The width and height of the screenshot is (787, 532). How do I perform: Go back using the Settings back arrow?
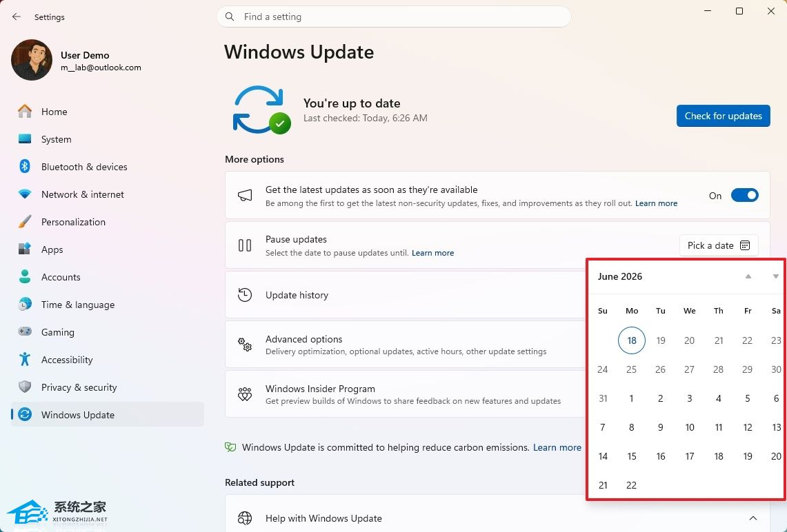[17, 17]
